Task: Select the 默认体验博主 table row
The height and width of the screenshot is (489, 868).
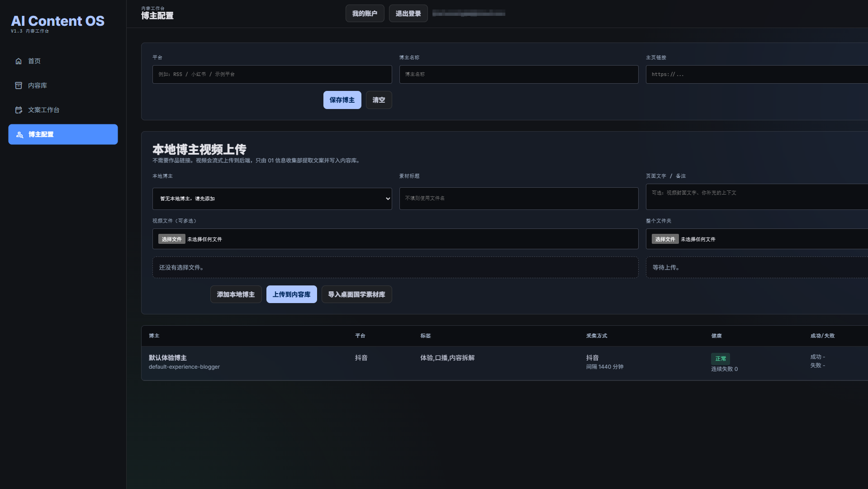Action: click(x=504, y=363)
